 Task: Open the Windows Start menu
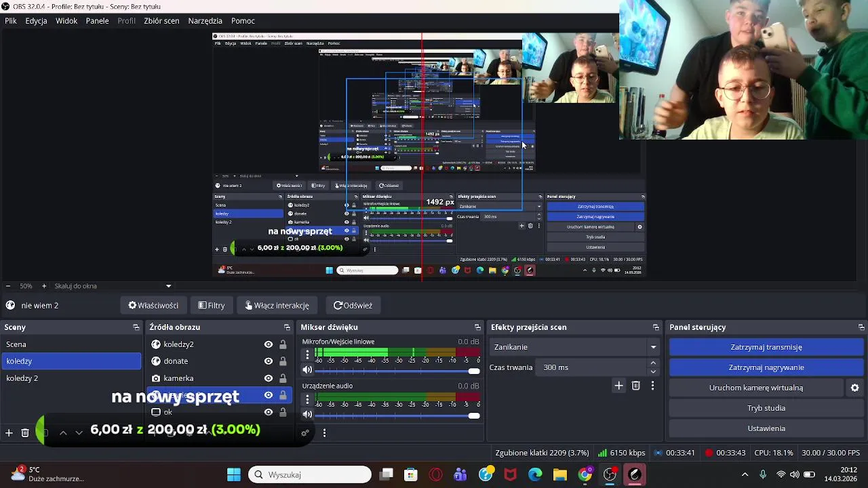click(x=234, y=474)
